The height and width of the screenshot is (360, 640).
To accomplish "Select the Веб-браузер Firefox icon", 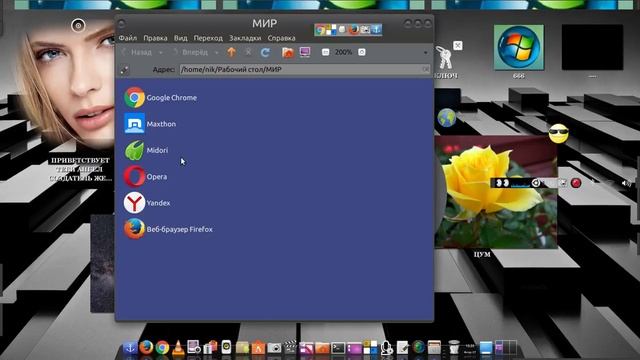I will [134, 229].
